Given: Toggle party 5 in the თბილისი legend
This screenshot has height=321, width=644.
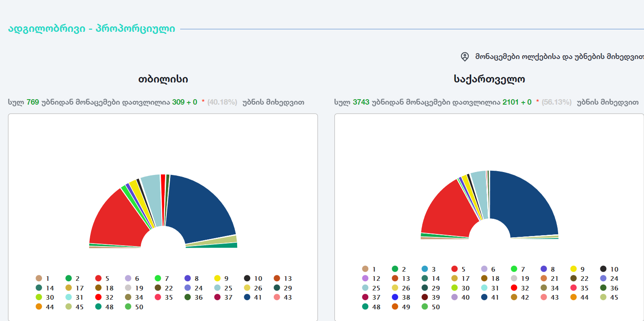Looking at the screenshot, I should coord(103,278).
